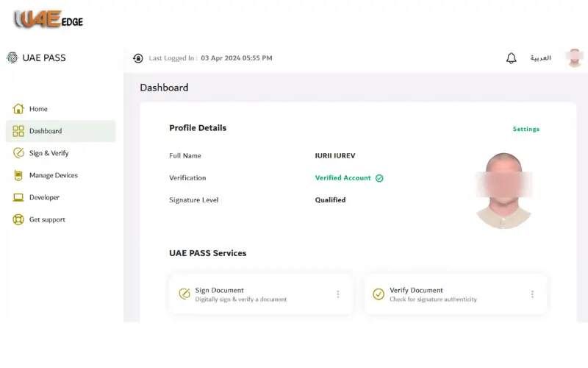
Task: Click the Home house icon
Action: click(18, 108)
